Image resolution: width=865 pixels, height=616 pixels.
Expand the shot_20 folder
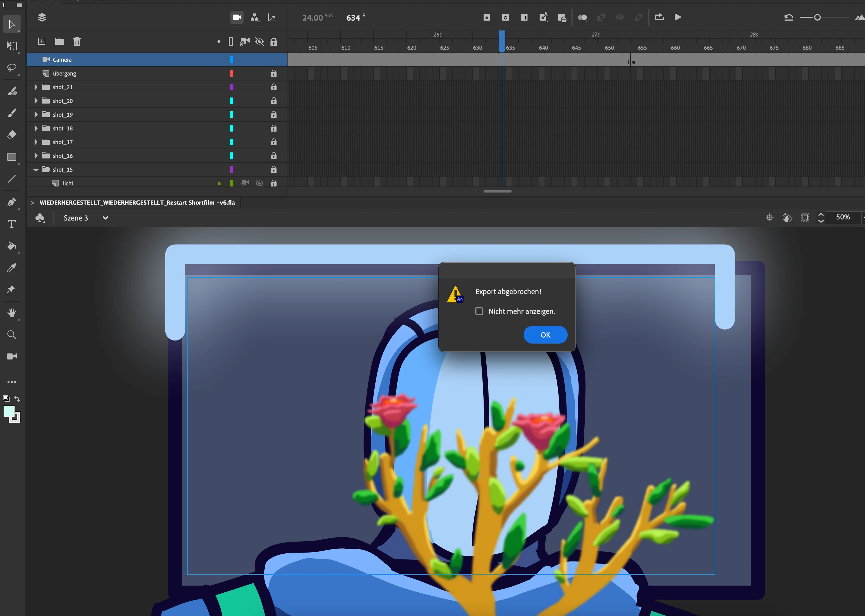tap(36, 101)
